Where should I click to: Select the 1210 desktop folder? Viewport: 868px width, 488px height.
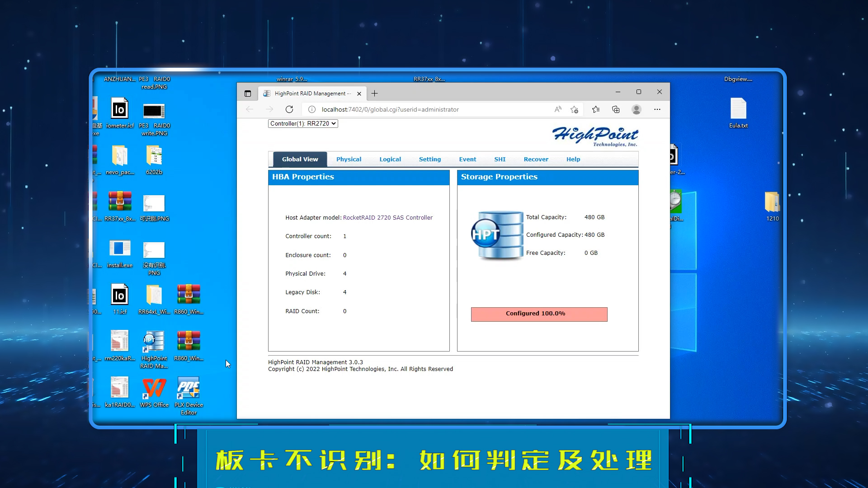point(772,206)
